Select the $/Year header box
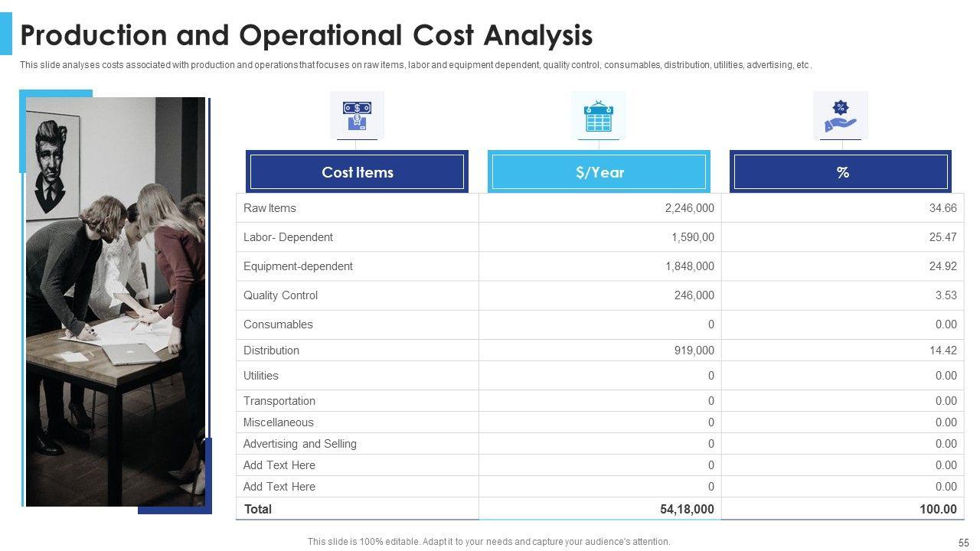 click(x=599, y=172)
